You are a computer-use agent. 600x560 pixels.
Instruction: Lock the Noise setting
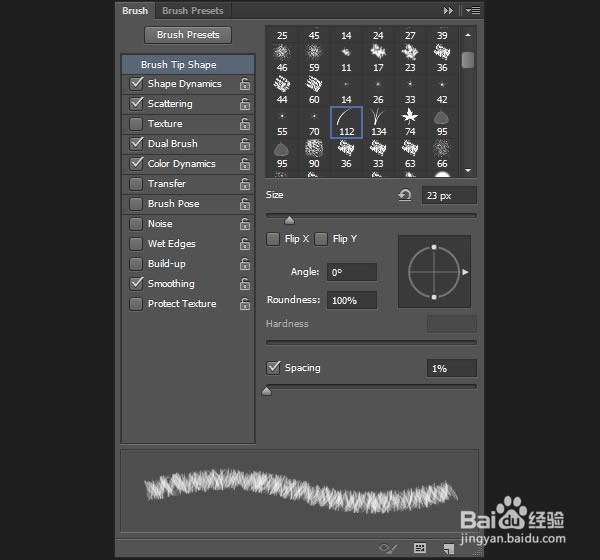click(245, 224)
